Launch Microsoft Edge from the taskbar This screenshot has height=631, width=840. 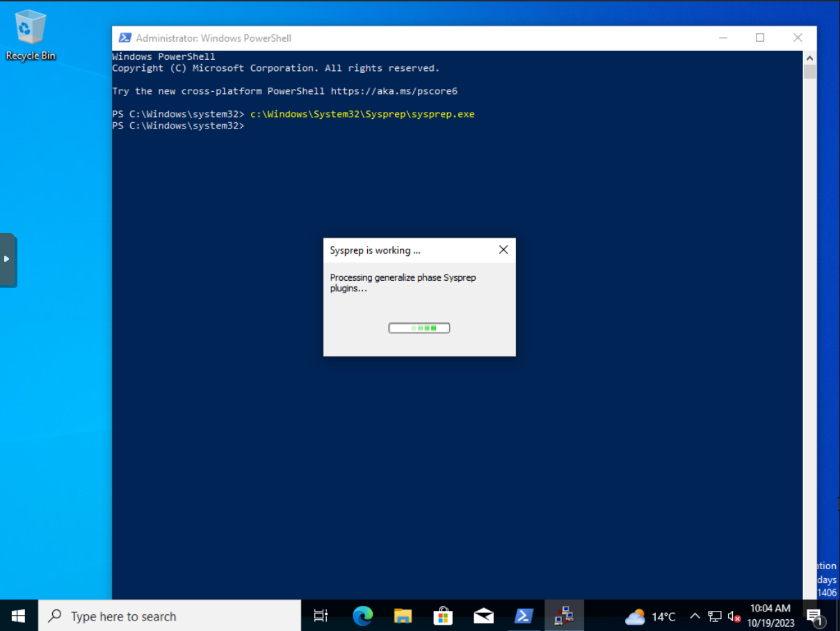362,616
